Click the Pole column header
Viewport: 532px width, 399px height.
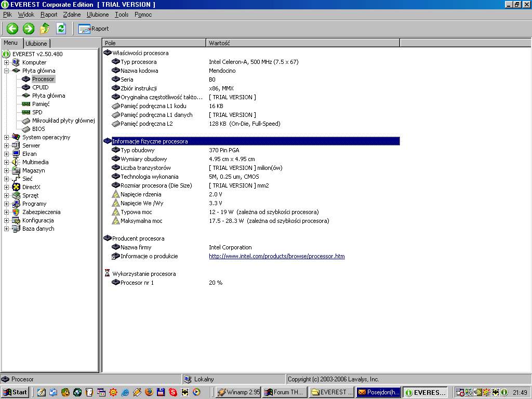tap(154, 43)
